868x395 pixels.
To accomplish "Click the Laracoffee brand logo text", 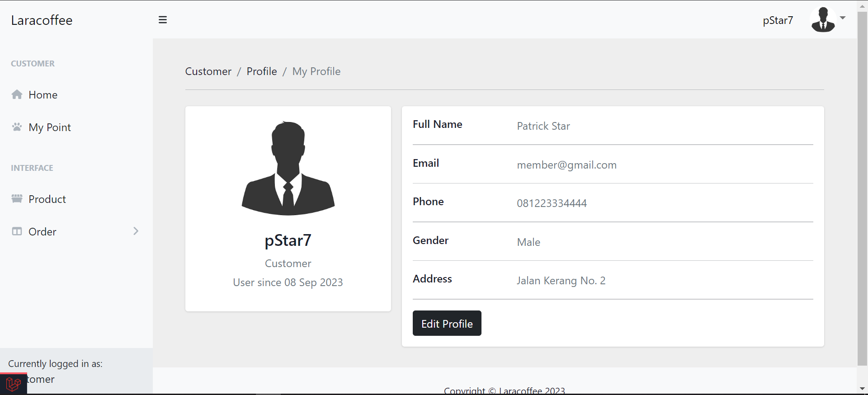I will pyautogui.click(x=42, y=20).
